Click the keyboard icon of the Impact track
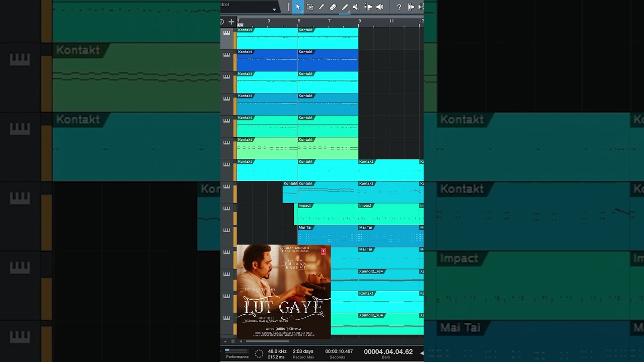Viewport: 644px width, 362px height. pos(226,209)
